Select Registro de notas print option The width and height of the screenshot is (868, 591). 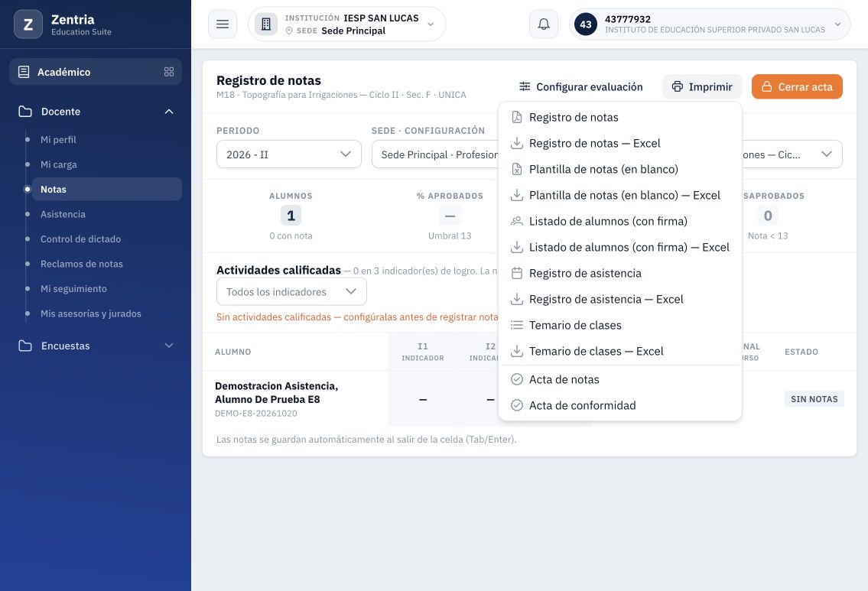coord(620,117)
